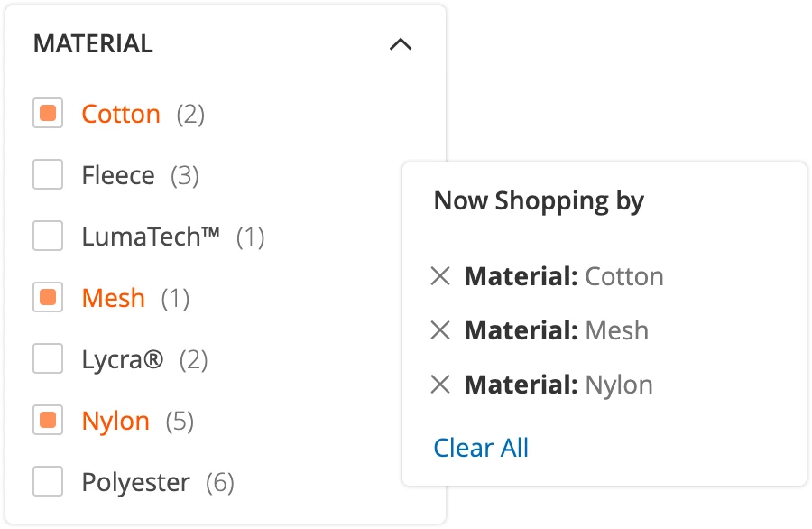
Task: Uncheck the Cotton material checkbox
Action: 48,114
